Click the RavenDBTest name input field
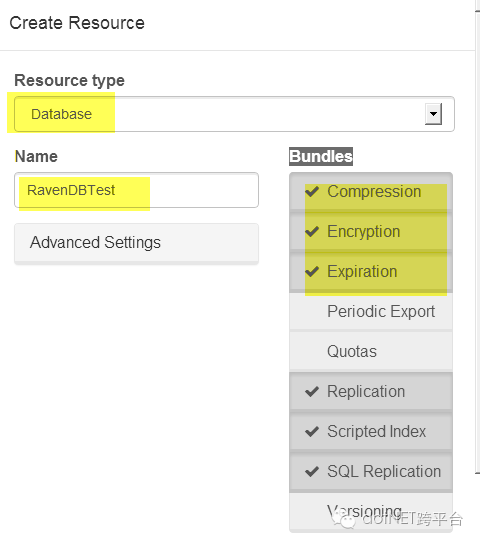The height and width of the screenshot is (543, 480). (x=136, y=190)
